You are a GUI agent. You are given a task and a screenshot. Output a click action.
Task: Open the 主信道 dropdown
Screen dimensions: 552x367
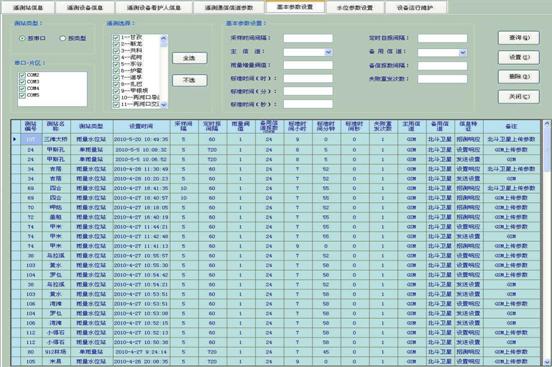point(328,52)
